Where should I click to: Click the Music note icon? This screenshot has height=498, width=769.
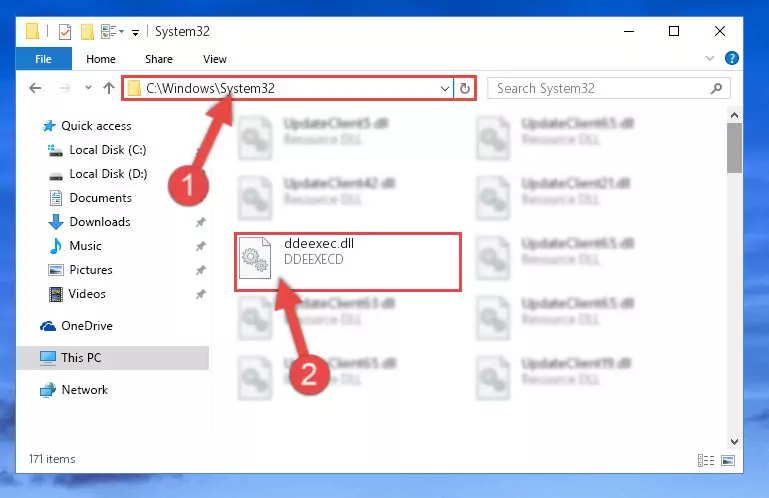pyautogui.click(x=56, y=246)
